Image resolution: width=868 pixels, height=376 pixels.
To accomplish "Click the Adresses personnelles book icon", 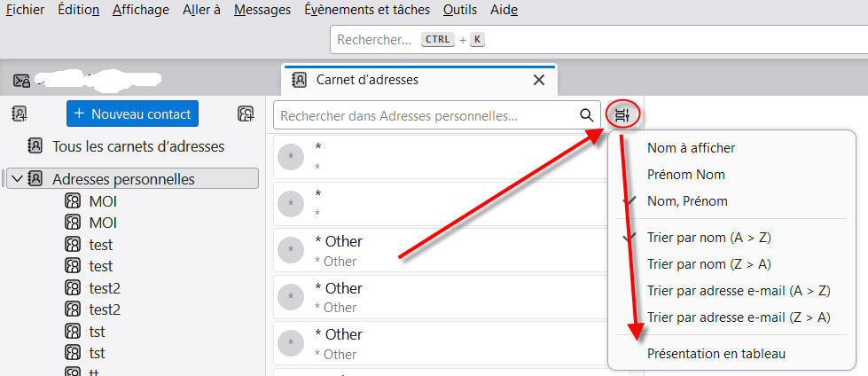I will [35, 179].
